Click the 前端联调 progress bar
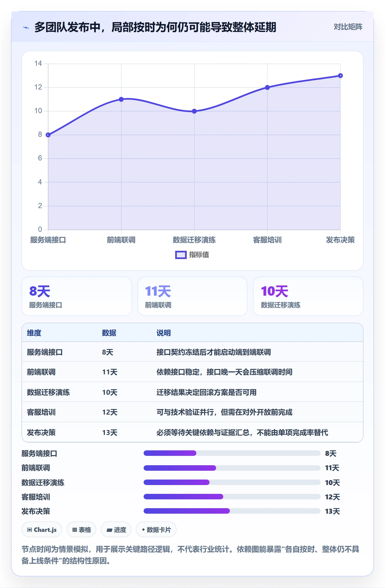Image resolution: width=385 pixels, height=588 pixels. point(232,468)
